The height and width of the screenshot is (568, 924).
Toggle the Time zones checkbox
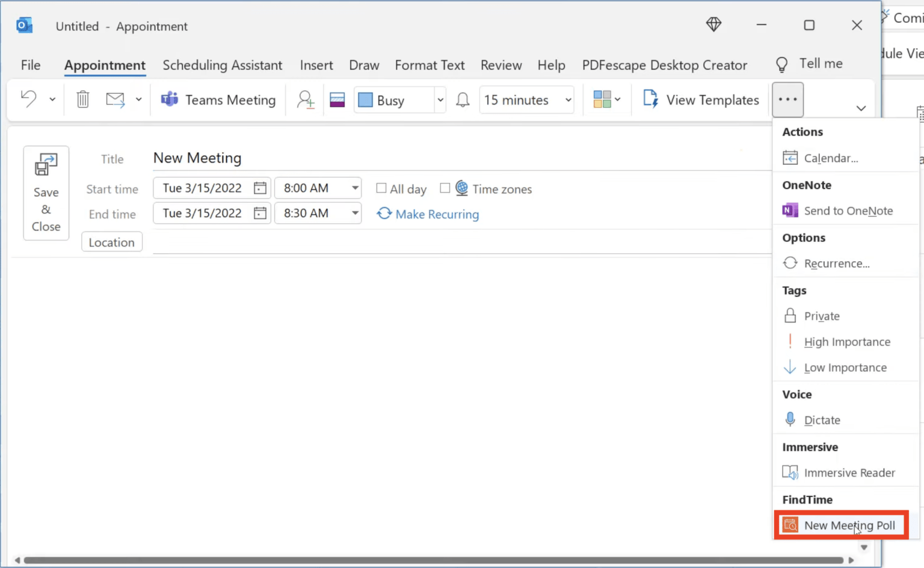tap(445, 188)
